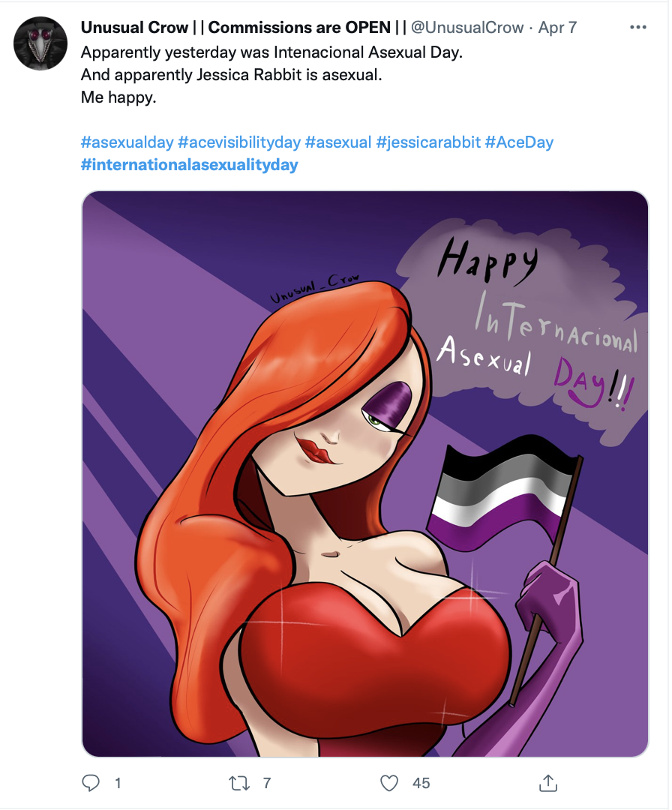Screen dimensions: 672x810
Task: Like the tweet with the heart icon
Action: click(388, 783)
